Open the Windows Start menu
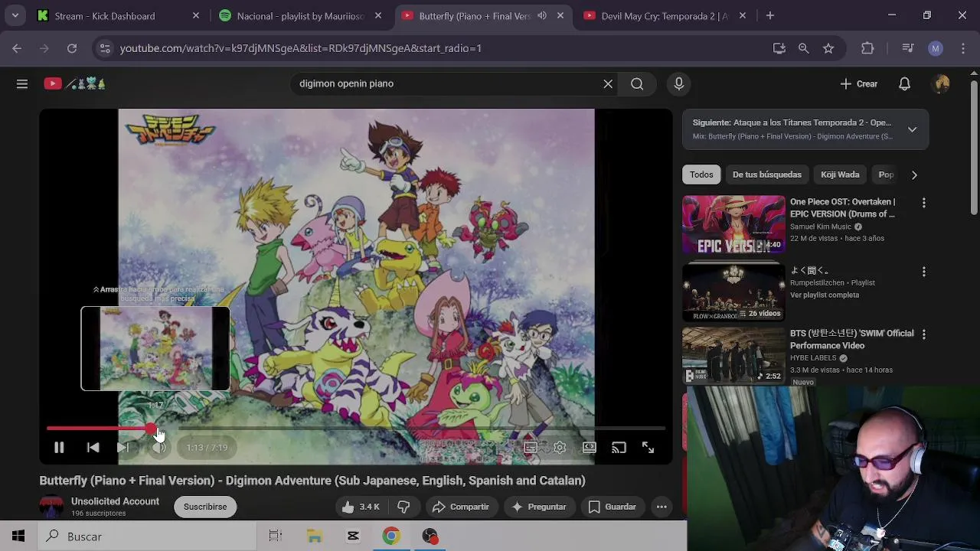 [x=18, y=536]
